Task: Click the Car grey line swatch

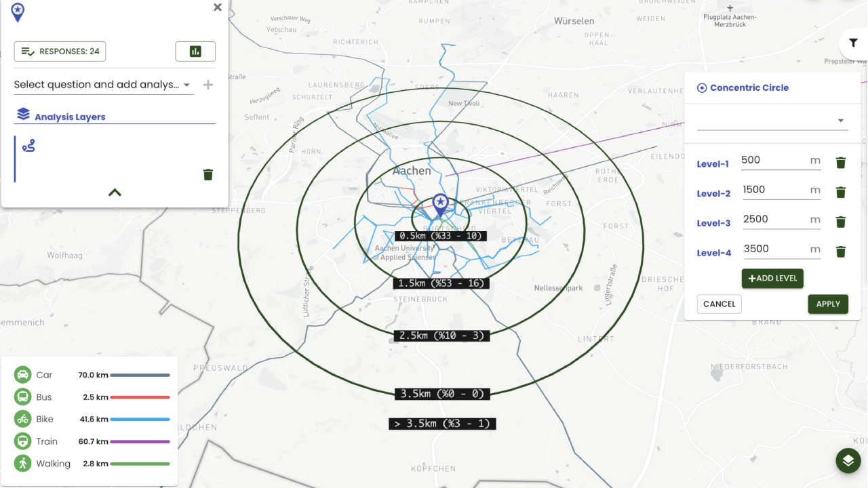Action: click(140, 375)
